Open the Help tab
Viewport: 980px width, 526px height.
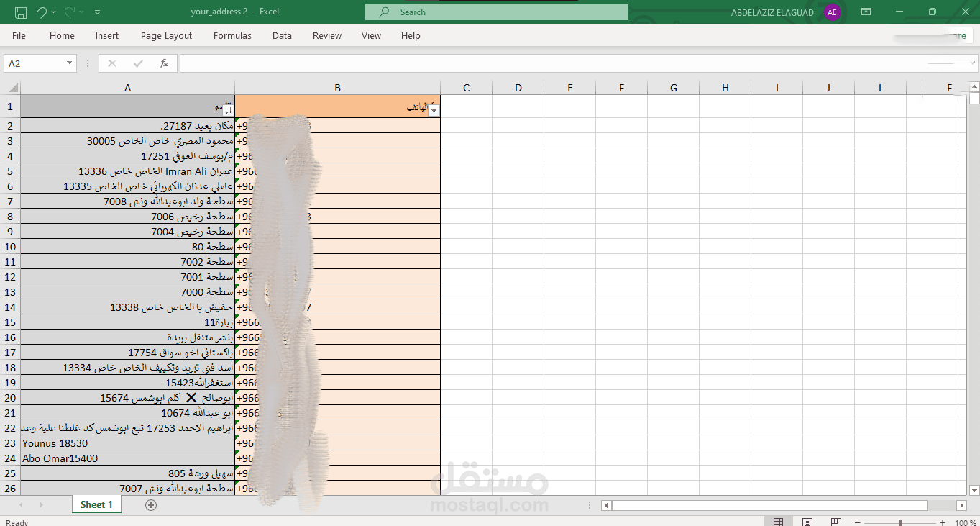(x=411, y=36)
